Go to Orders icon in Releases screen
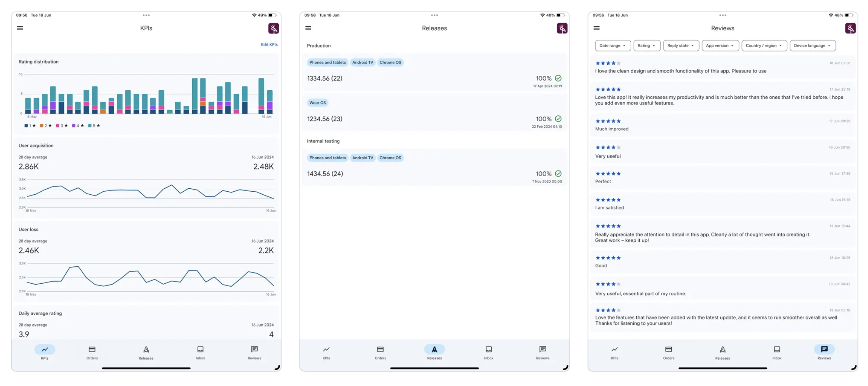 coord(380,349)
